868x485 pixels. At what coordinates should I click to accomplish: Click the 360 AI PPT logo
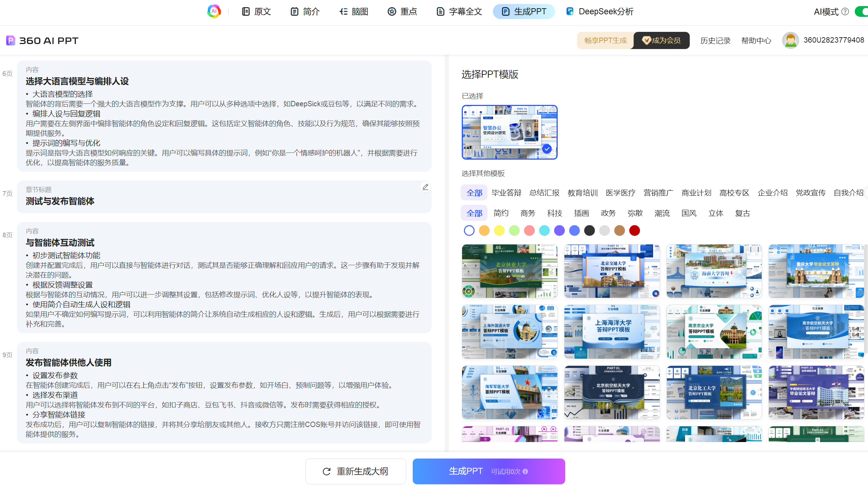click(x=42, y=40)
